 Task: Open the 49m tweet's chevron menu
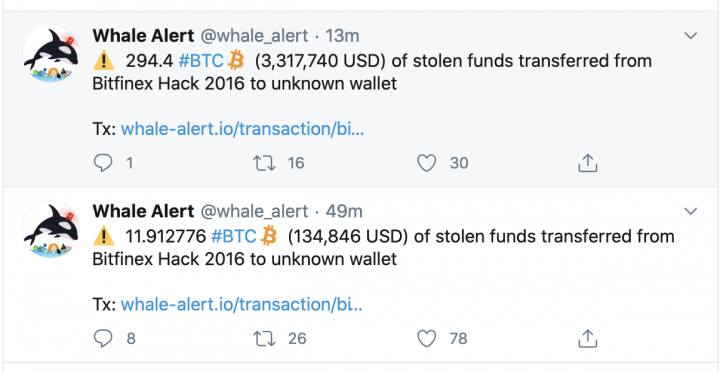click(691, 211)
